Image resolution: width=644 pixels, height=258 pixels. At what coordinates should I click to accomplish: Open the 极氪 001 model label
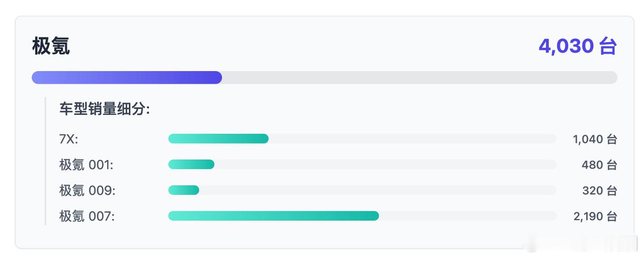tap(86, 165)
